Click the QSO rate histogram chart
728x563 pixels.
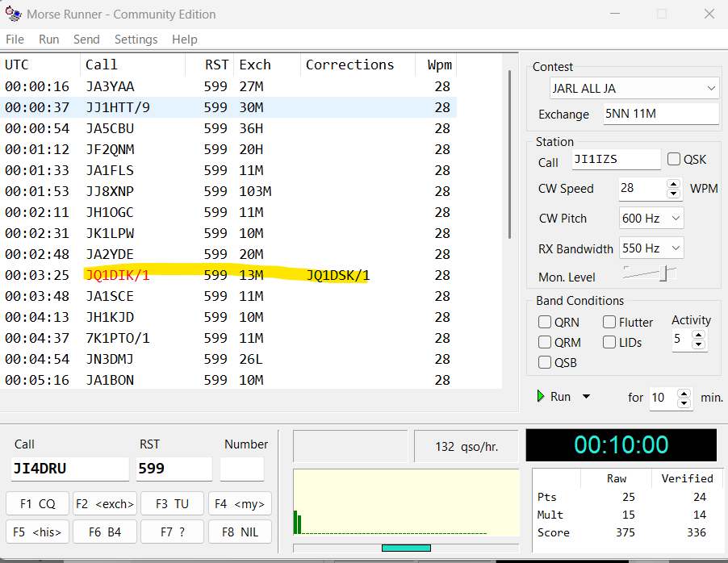coord(406,503)
